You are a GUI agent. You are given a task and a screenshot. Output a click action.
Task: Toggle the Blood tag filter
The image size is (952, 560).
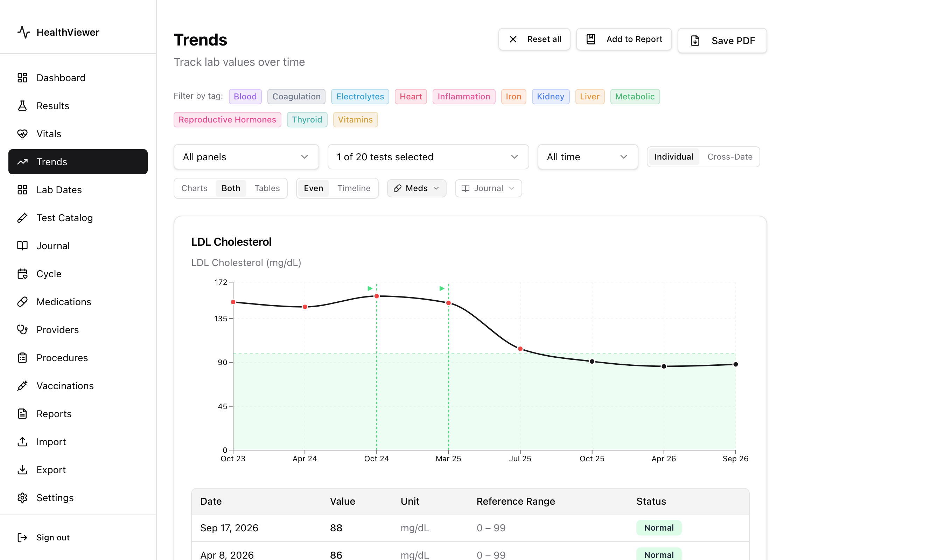245,97
